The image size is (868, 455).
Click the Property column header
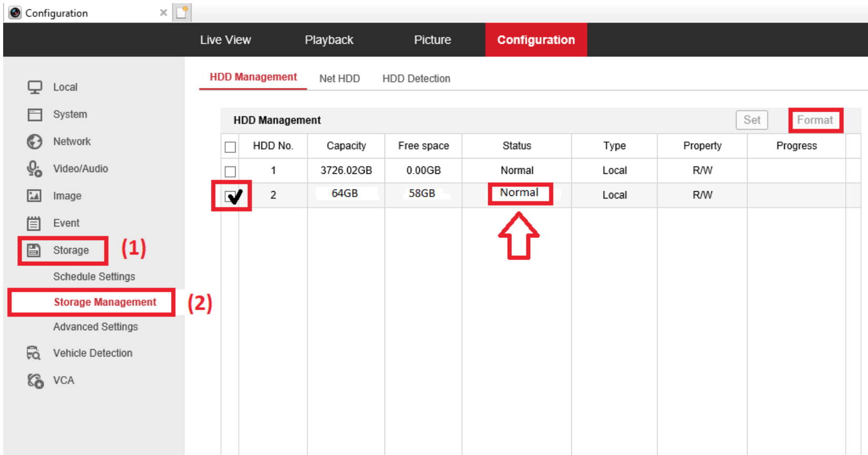pos(702,146)
